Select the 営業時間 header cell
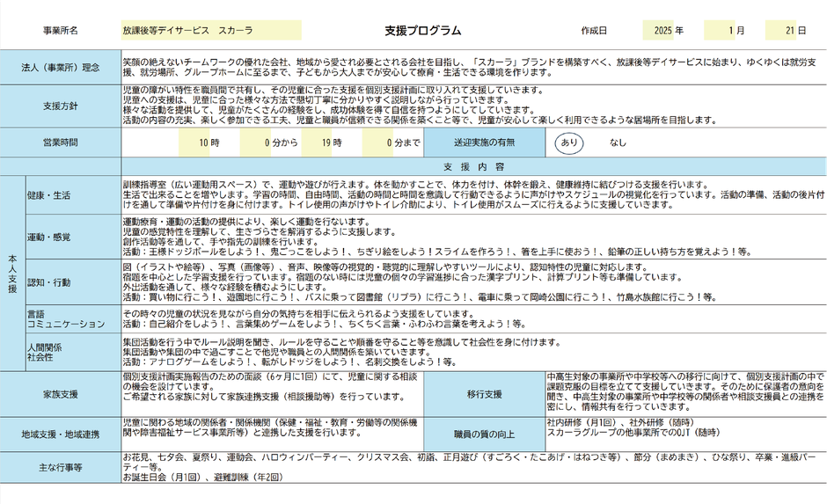Screen dimensions: 827x504 pyautogui.click(x=61, y=142)
